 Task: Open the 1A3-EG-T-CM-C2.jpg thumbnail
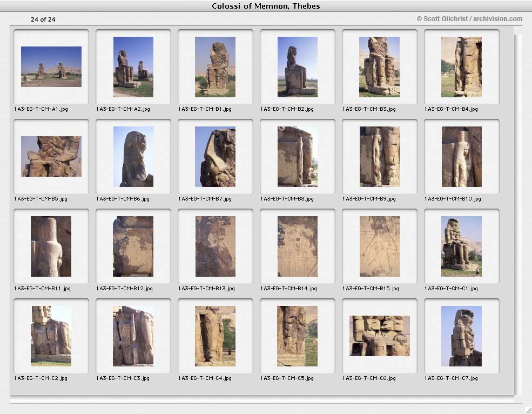tap(51, 336)
